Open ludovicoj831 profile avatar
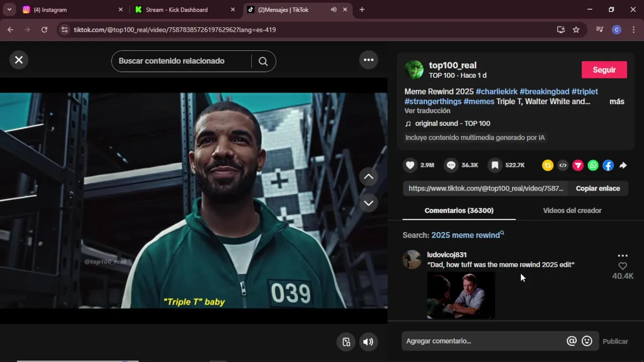The width and height of the screenshot is (644, 362). (412, 259)
